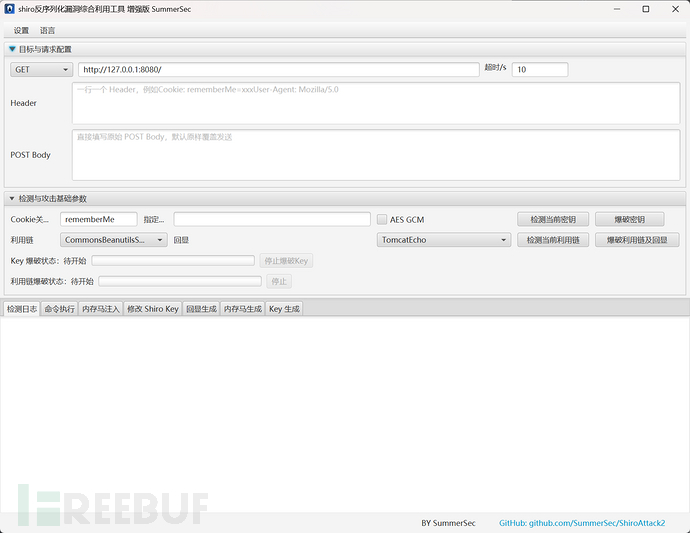
Task: Click the 爆破利用链及回显 button
Action: click(637, 240)
